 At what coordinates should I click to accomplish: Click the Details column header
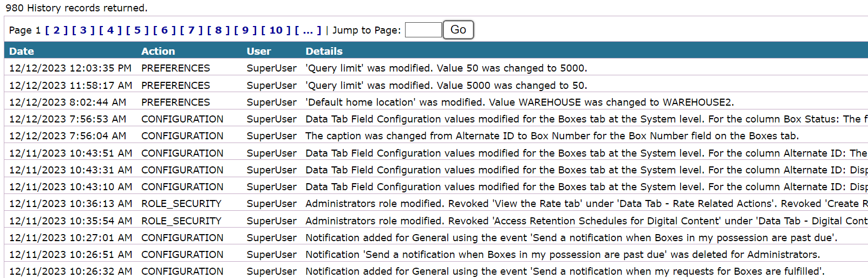click(324, 51)
